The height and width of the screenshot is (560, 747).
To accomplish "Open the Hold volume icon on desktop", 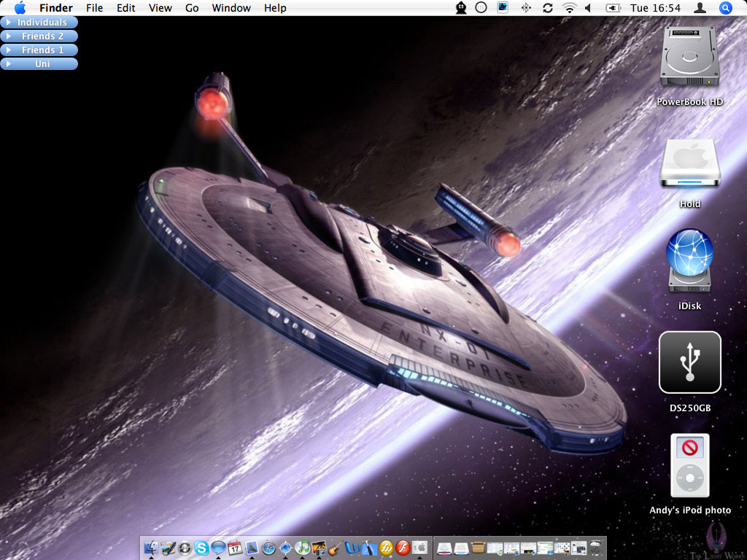I will pyautogui.click(x=690, y=163).
